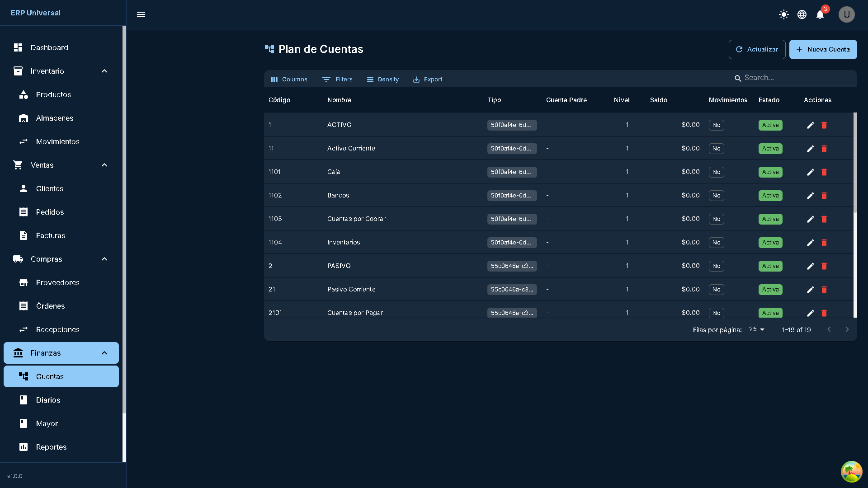The image size is (868, 488).
Task: Open the Columns visibility panel
Action: [x=289, y=79]
